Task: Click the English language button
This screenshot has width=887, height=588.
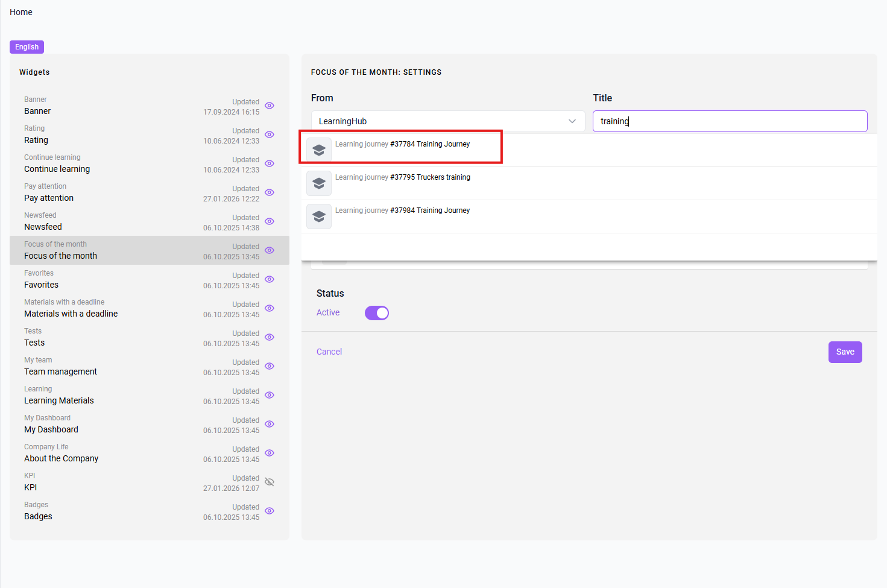Action: click(27, 47)
